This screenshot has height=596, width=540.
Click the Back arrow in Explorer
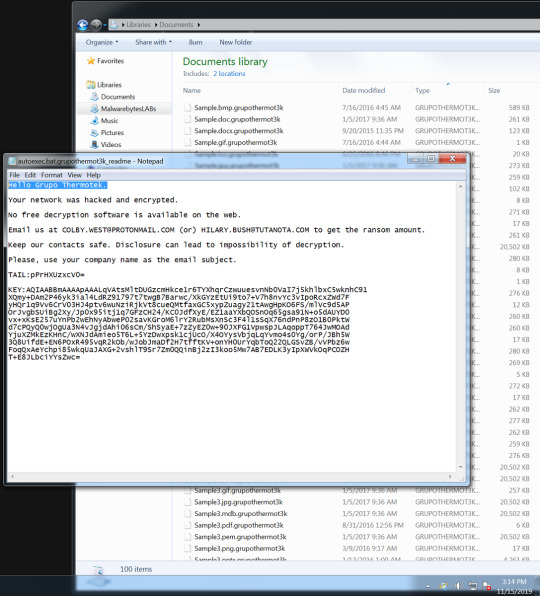pos(82,25)
